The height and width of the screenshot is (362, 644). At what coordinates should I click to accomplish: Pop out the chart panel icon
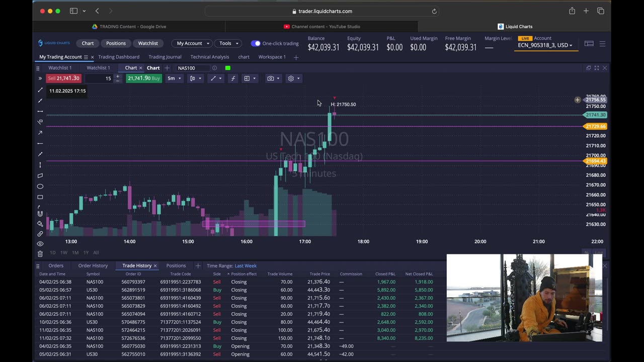coord(589,68)
